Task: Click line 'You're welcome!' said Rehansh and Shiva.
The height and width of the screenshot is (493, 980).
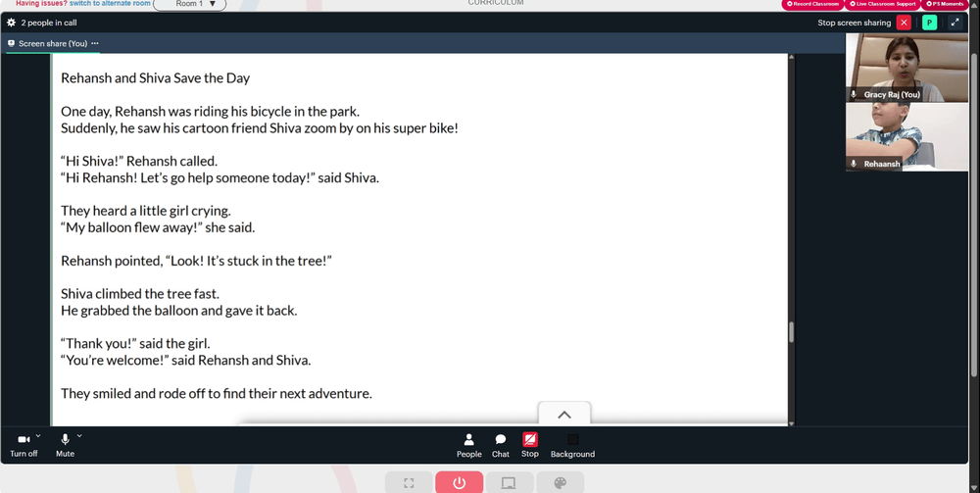Action: pyautogui.click(x=185, y=361)
